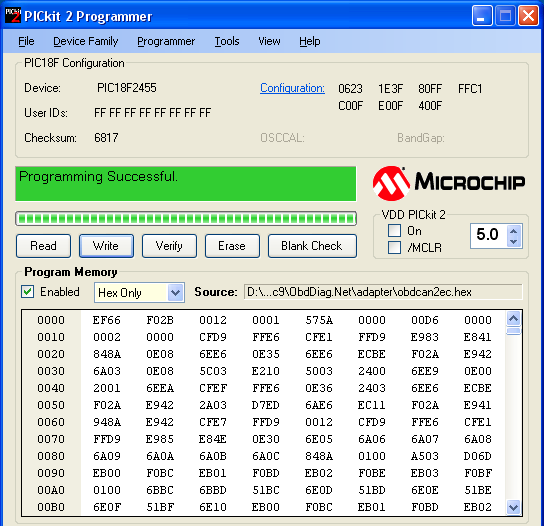Click memory cell EC11 in row 0050
544x526 pixels.
pyautogui.click(x=372, y=405)
